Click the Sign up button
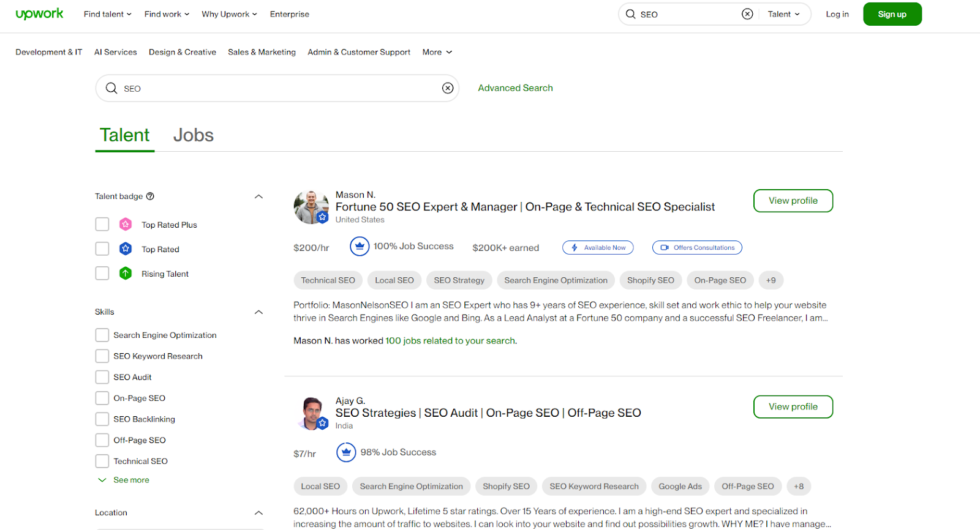Screen dimensions: 980x530 tap(892, 14)
